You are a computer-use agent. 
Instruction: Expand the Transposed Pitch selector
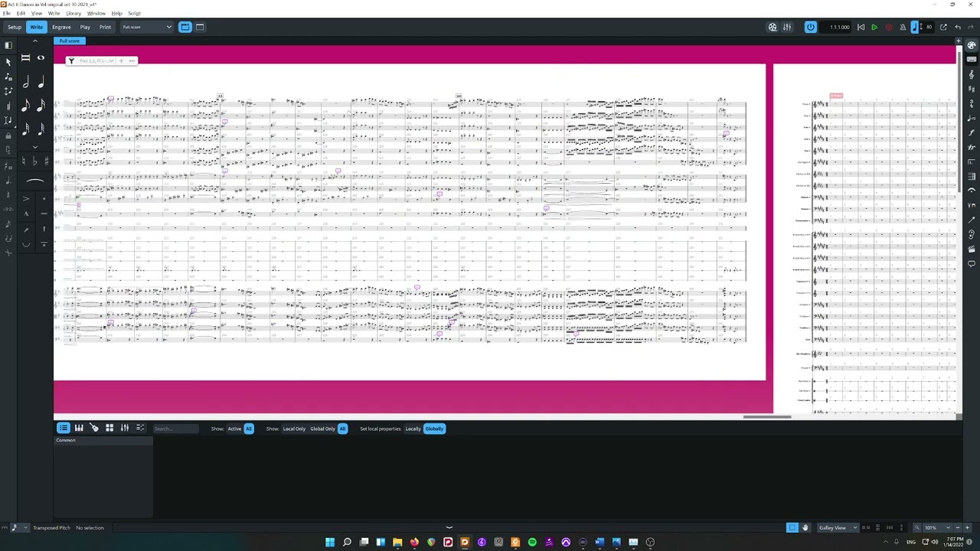[26, 527]
